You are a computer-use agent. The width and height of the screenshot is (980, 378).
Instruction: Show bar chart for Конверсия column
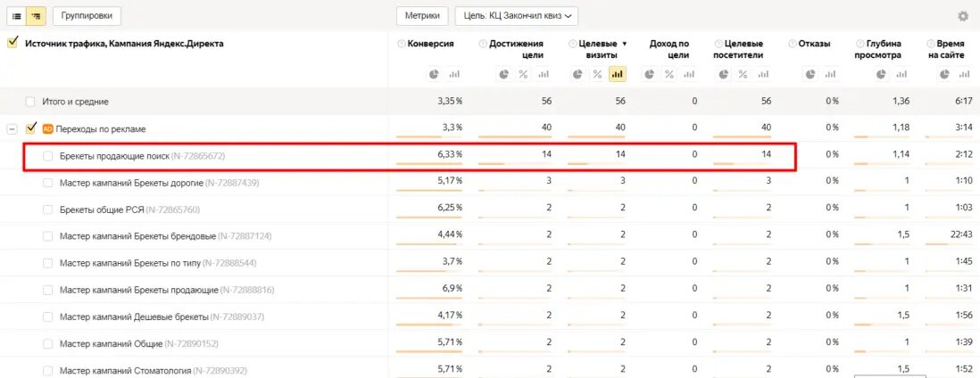pyautogui.click(x=453, y=74)
